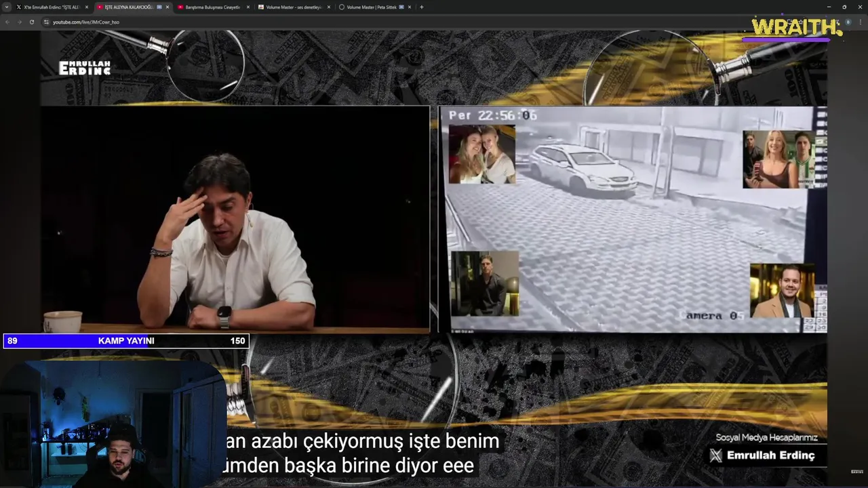Screen dimensions: 868x488
Task: Close the İŞTE ALEYNA KALAYCIOĞLU tab
Action: (167, 7)
